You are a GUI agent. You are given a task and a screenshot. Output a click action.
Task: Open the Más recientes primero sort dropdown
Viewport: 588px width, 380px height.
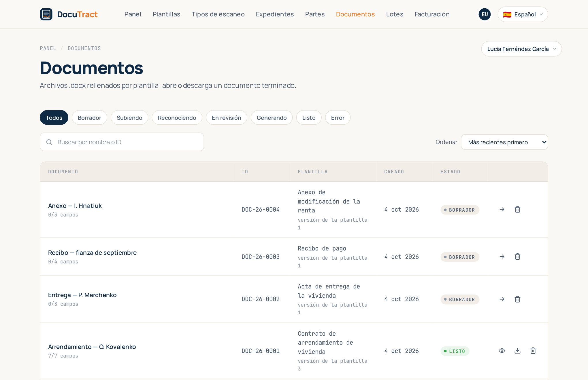click(504, 142)
